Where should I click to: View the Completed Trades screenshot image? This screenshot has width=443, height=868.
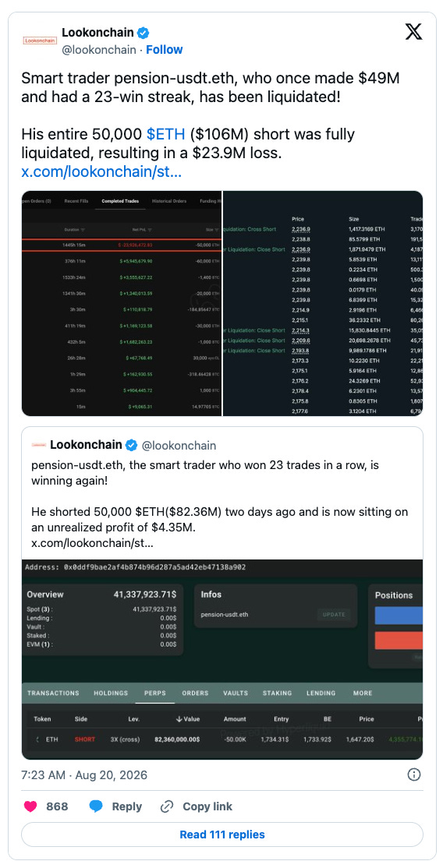122,303
